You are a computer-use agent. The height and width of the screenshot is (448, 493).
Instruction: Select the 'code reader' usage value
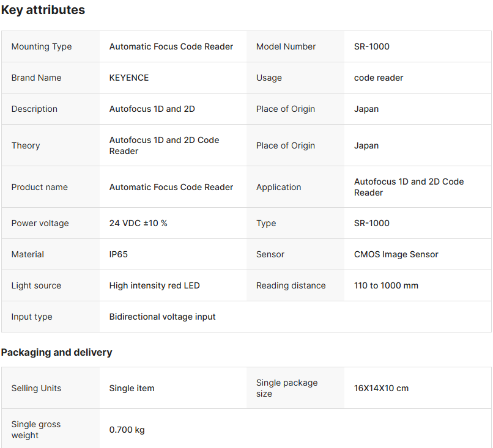[379, 78]
